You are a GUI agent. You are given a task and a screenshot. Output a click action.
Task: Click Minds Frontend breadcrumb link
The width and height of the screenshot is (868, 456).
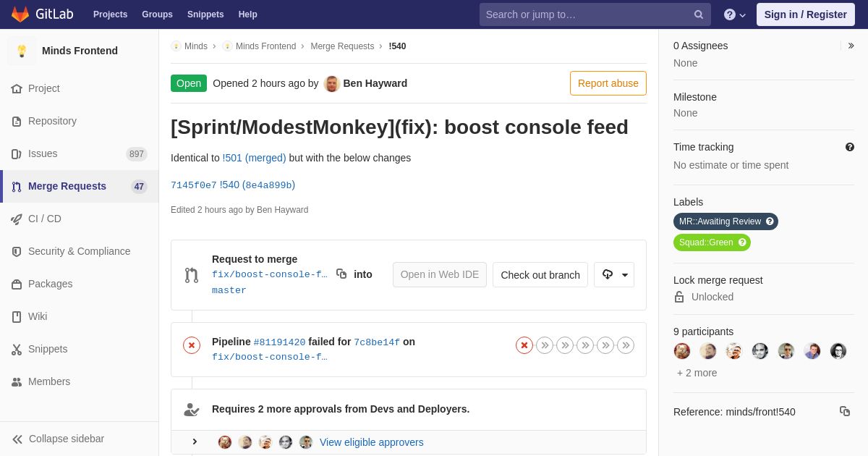click(265, 46)
